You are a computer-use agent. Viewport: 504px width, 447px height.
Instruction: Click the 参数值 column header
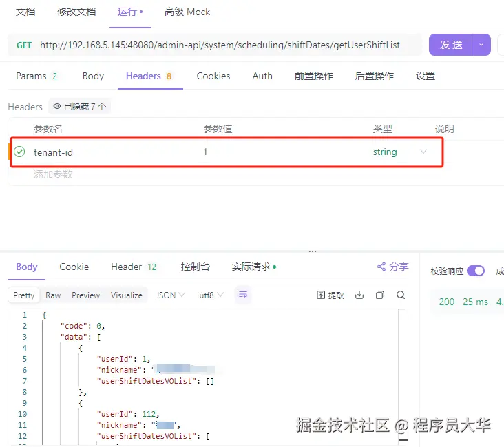[218, 129]
